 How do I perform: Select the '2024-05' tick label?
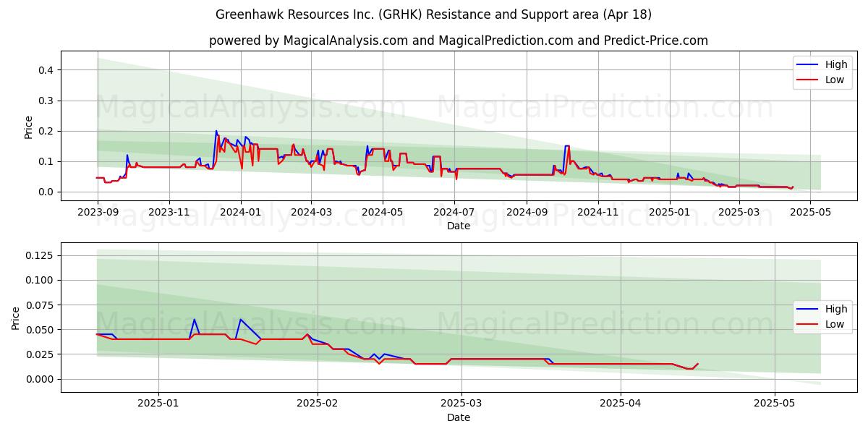[383, 212]
